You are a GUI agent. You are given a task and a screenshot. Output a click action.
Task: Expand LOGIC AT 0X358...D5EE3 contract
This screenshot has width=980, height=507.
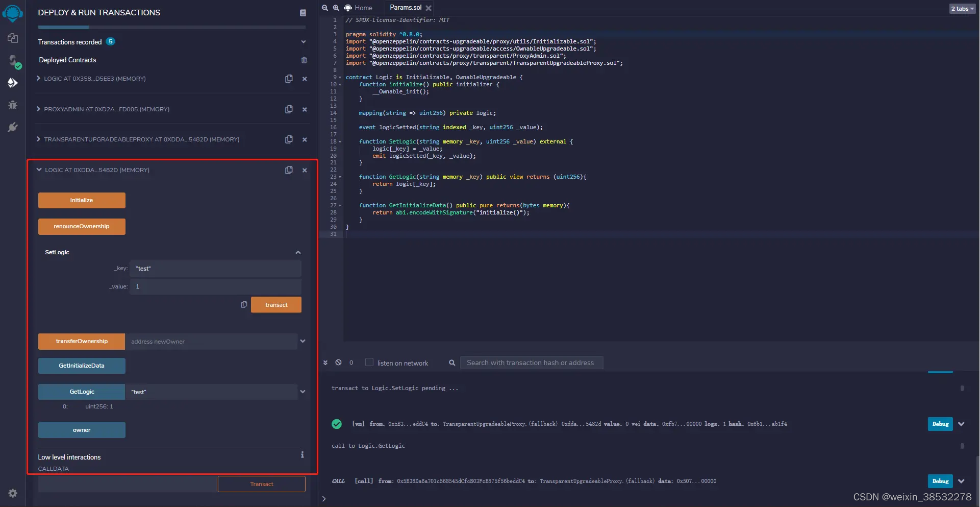coord(39,78)
